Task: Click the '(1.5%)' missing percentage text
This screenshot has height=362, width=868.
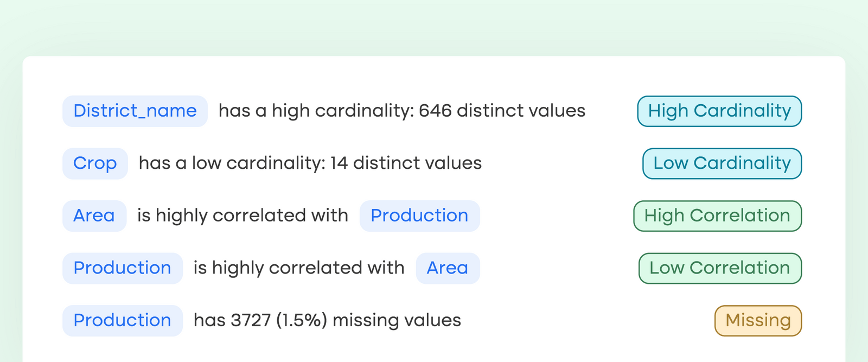Action: (301, 320)
